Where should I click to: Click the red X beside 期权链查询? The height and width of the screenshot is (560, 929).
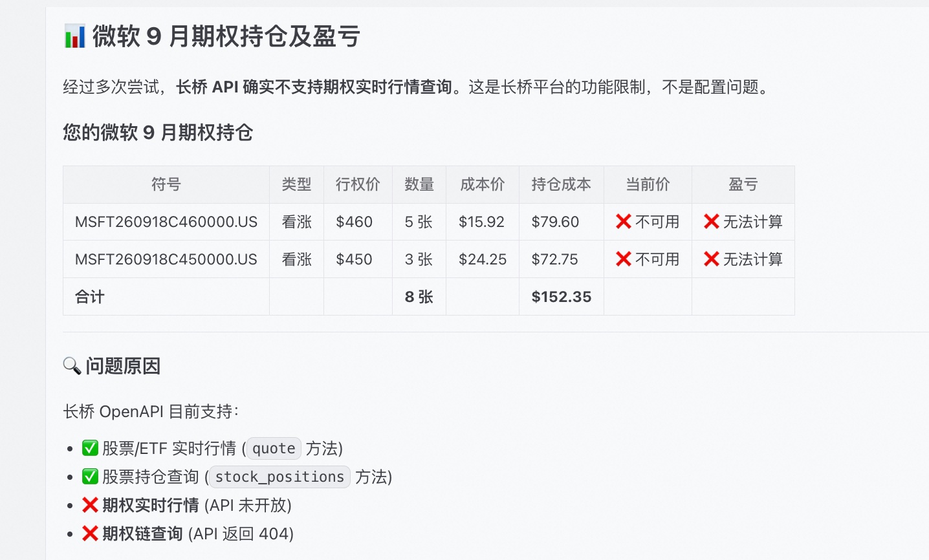pyautogui.click(x=90, y=533)
